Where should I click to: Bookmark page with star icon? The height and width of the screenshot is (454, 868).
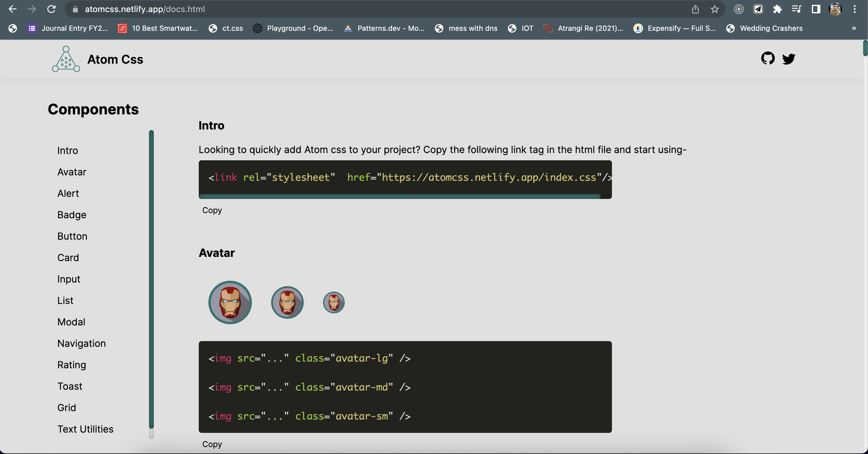pos(714,9)
